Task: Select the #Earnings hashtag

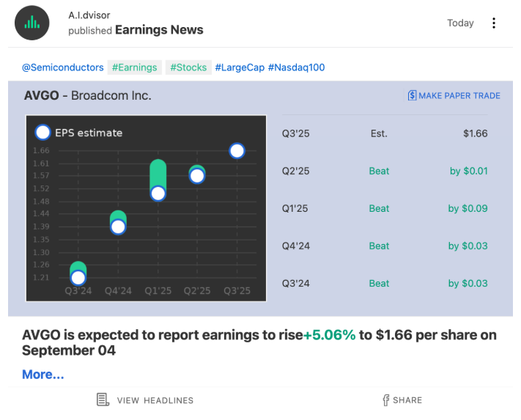Action: click(x=135, y=67)
